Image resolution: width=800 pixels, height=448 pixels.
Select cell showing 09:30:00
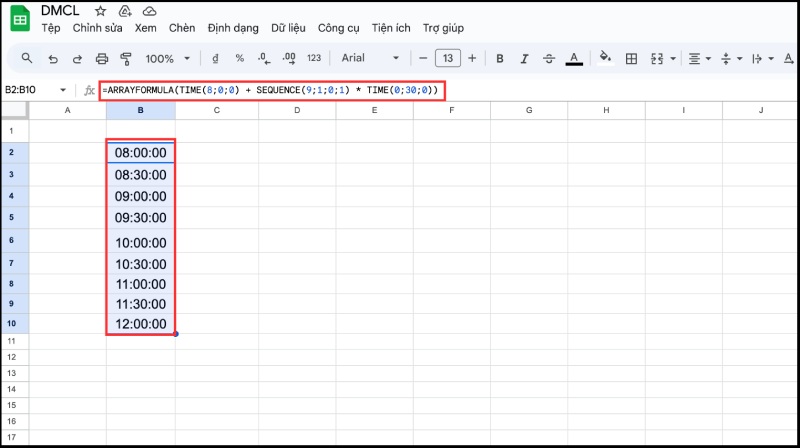[x=140, y=218]
